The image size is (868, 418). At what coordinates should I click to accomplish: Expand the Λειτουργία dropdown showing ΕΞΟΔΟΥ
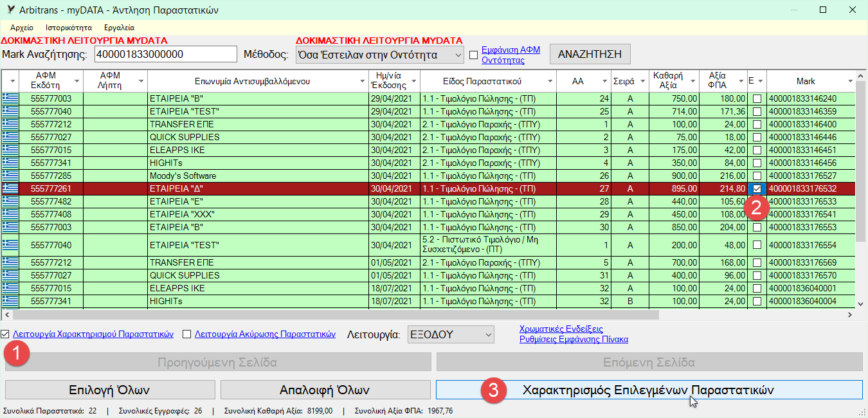pyautogui.click(x=488, y=334)
